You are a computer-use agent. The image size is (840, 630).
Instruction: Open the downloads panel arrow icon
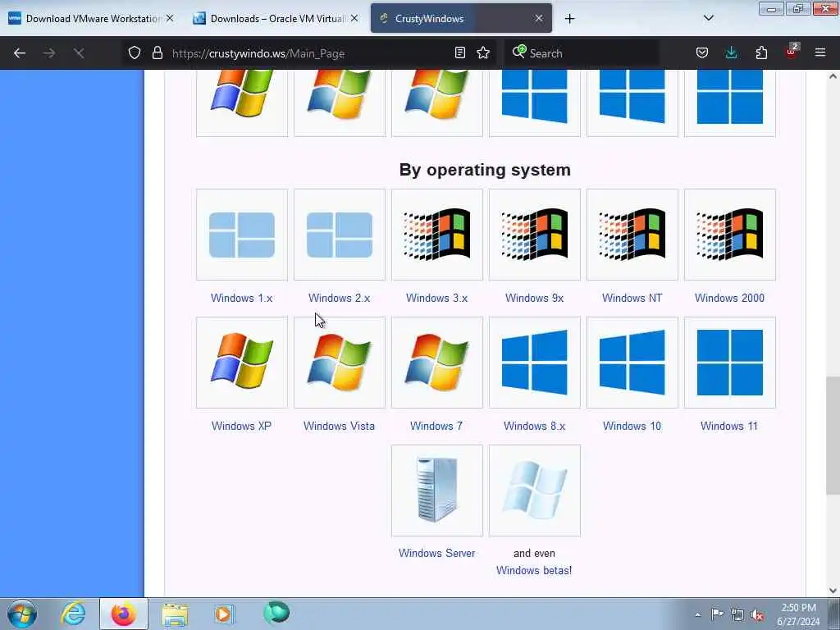(x=731, y=52)
